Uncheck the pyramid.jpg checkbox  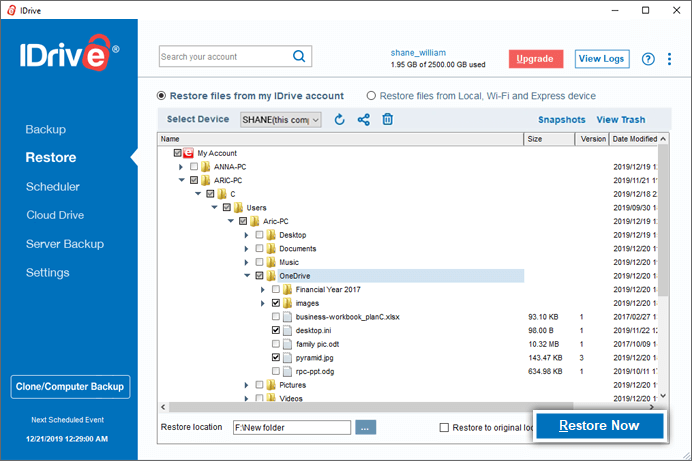276,358
